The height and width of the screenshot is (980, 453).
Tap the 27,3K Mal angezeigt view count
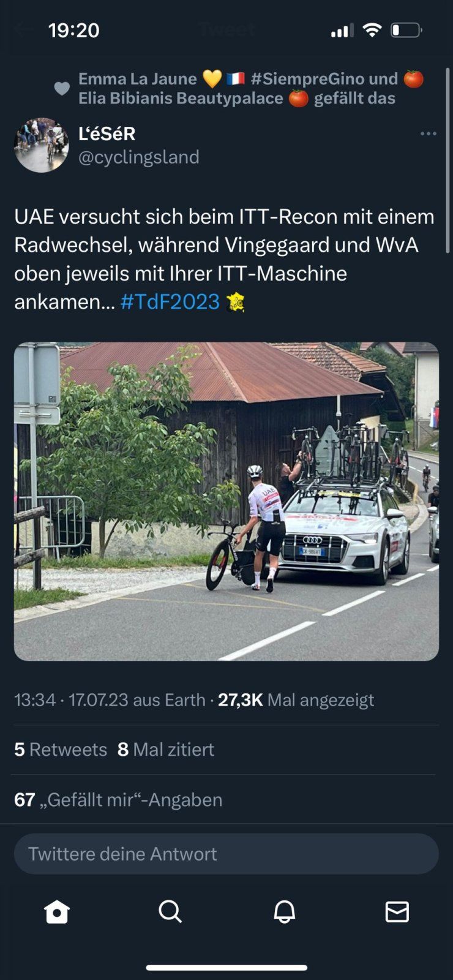(296, 700)
